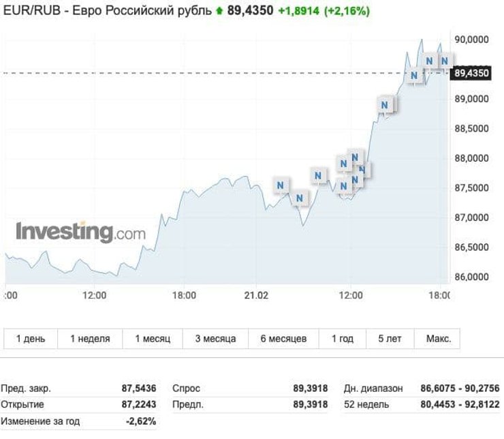Click the Investing.com logo watermark
Image resolution: width=504 pixels, height=439 pixels.
click(80, 232)
